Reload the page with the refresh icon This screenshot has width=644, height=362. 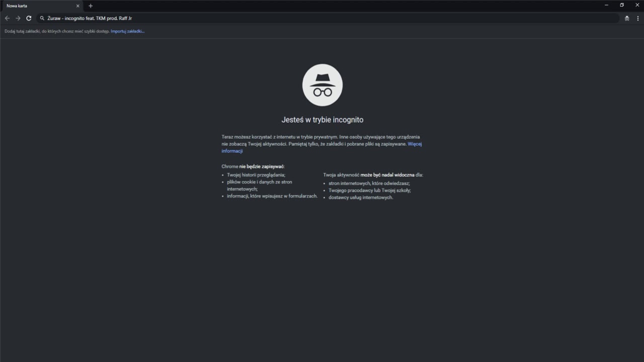pos(29,18)
